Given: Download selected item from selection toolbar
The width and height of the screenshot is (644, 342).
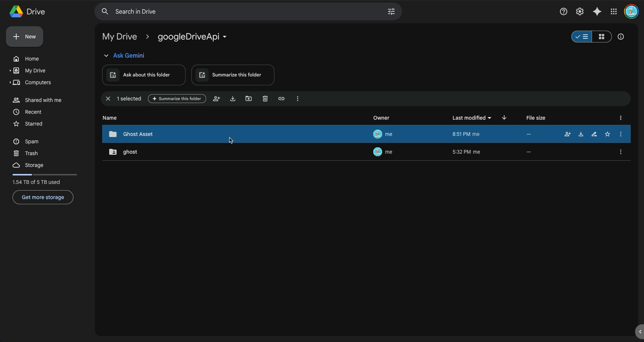Looking at the screenshot, I should [233, 99].
